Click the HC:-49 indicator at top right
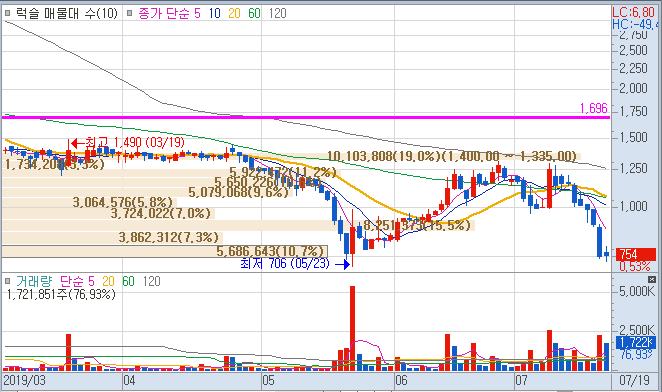Viewport: 662px width, 392px height. [x=635, y=24]
